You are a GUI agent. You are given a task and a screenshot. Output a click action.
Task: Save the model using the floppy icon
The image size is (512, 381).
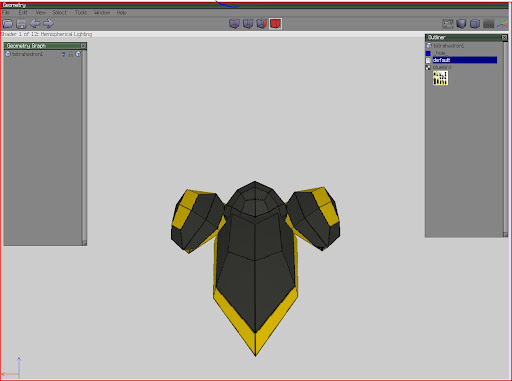click(x=21, y=24)
